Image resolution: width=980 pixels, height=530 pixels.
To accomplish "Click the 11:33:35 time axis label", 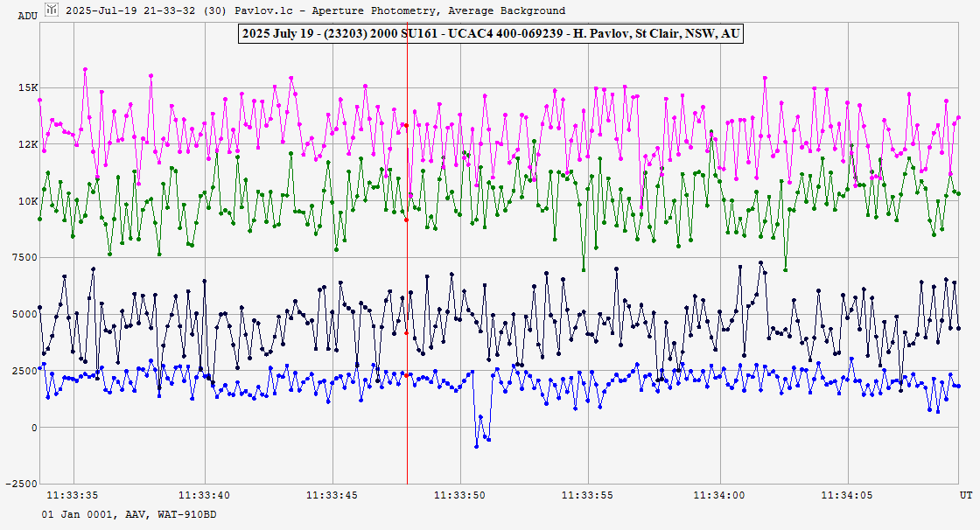I will click(x=73, y=495).
